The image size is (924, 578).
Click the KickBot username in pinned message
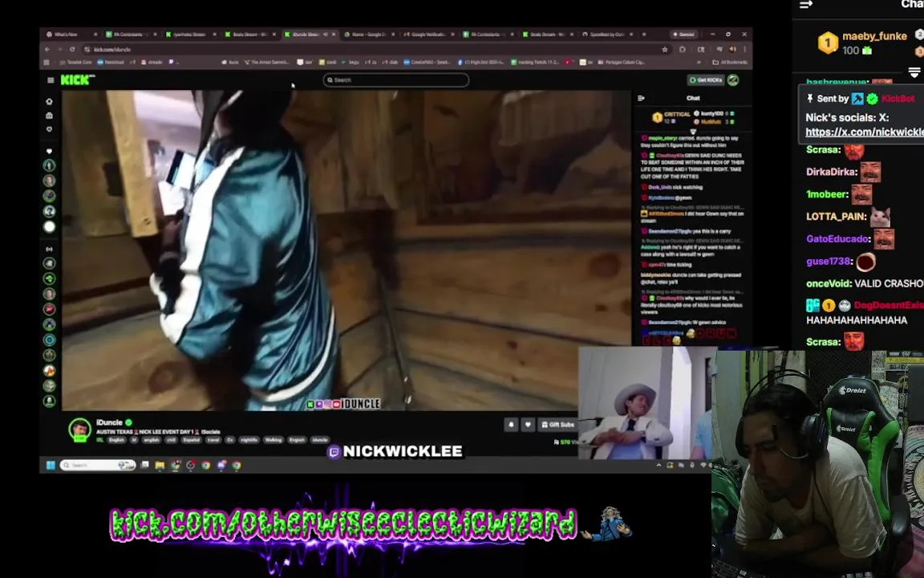pyautogui.click(x=898, y=99)
